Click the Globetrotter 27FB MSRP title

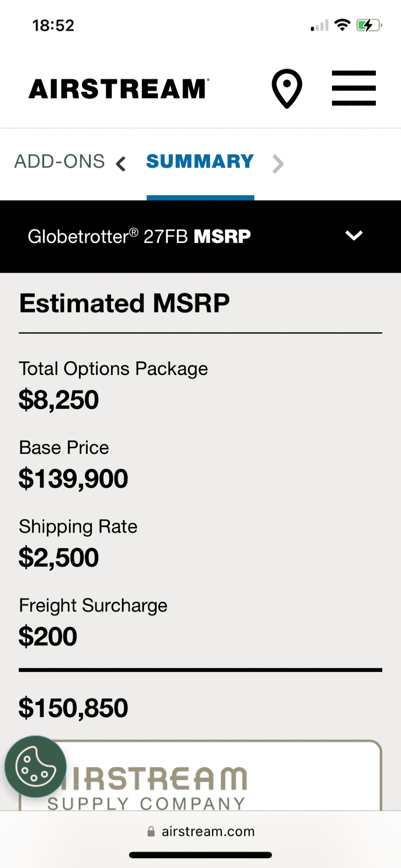(139, 237)
